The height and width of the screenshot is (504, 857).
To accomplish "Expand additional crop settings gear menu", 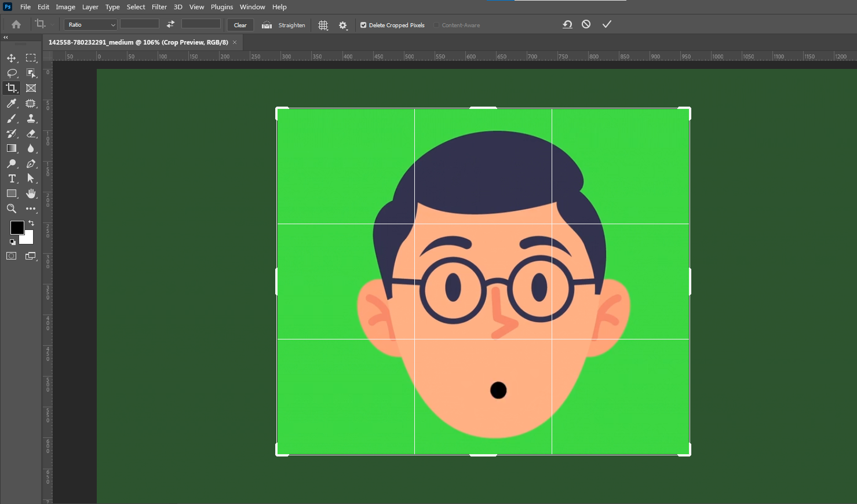I will click(343, 25).
